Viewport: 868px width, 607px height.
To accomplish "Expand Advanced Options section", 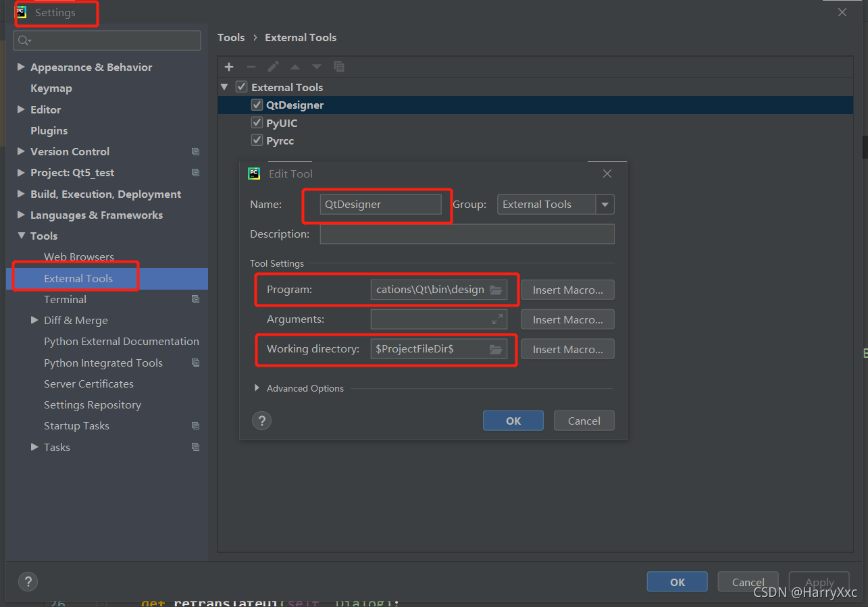I will tap(257, 388).
